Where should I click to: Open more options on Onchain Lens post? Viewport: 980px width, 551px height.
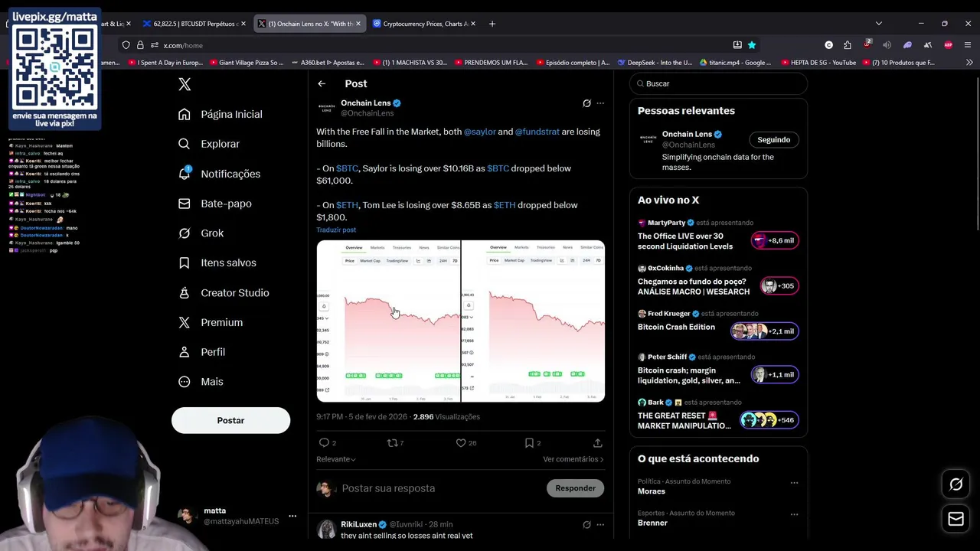(600, 103)
